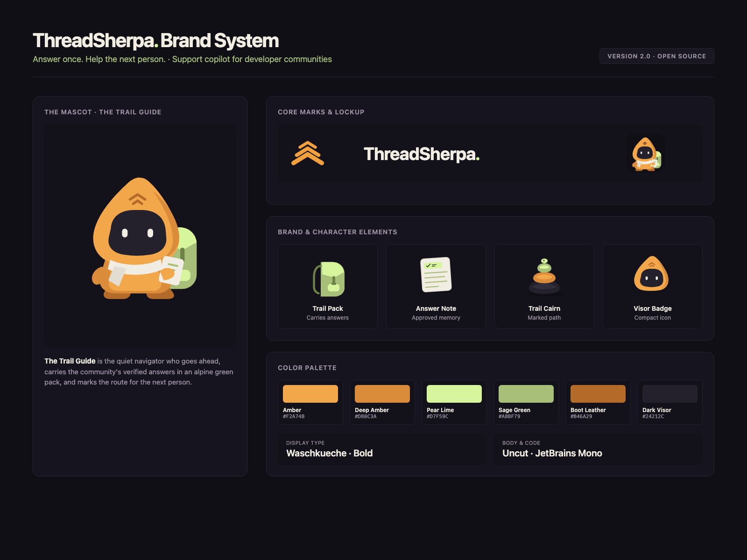Click the hex code #DB8C3A
Screen dimensions: 747x560
366,416
